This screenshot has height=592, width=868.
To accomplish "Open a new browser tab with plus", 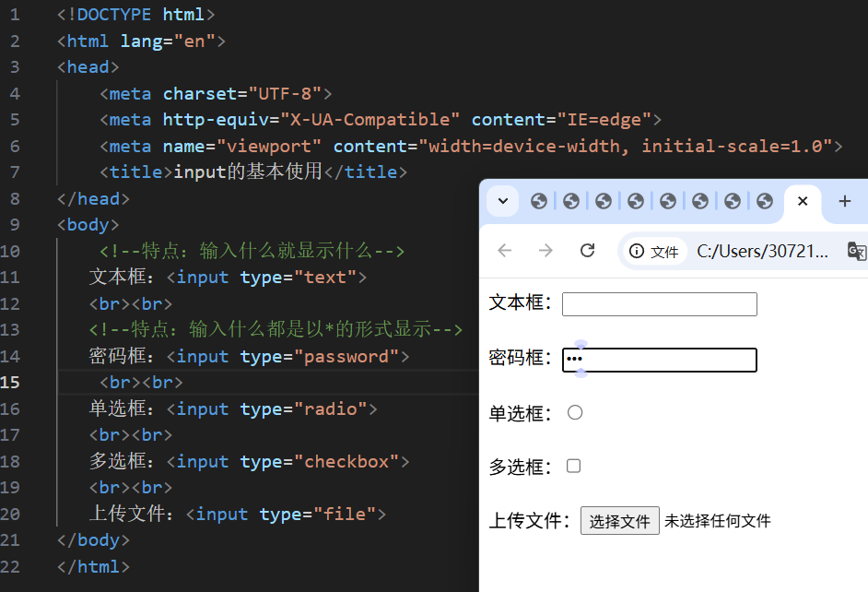I will pyautogui.click(x=845, y=201).
